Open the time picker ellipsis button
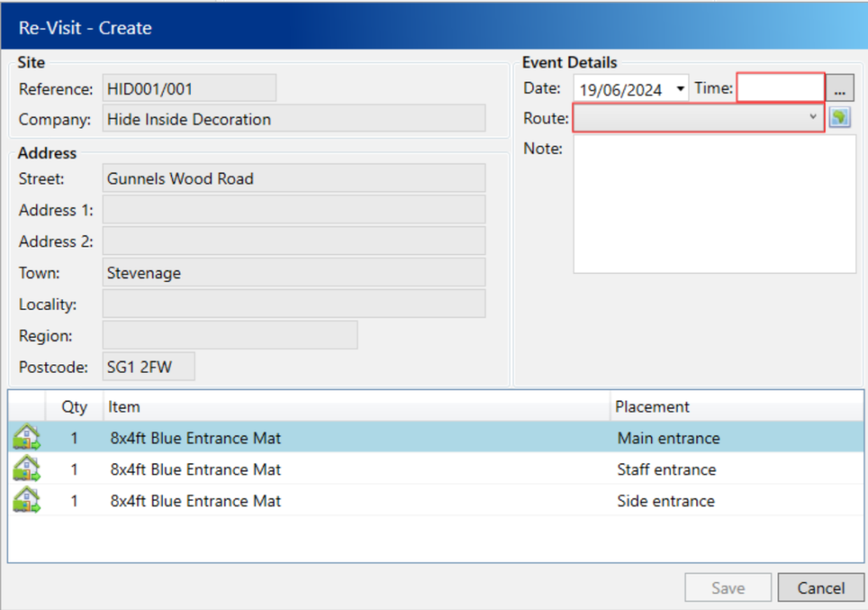This screenshot has height=610, width=868. tap(839, 88)
